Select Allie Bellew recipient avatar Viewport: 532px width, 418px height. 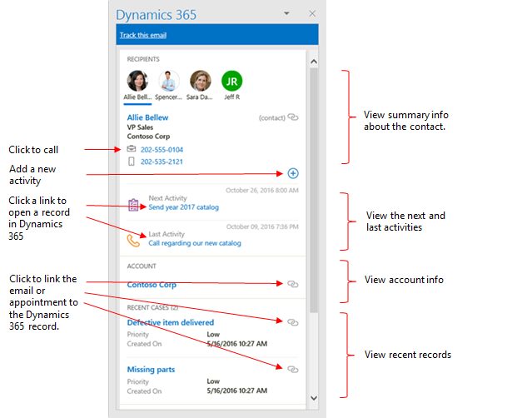pyautogui.click(x=137, y=81)
